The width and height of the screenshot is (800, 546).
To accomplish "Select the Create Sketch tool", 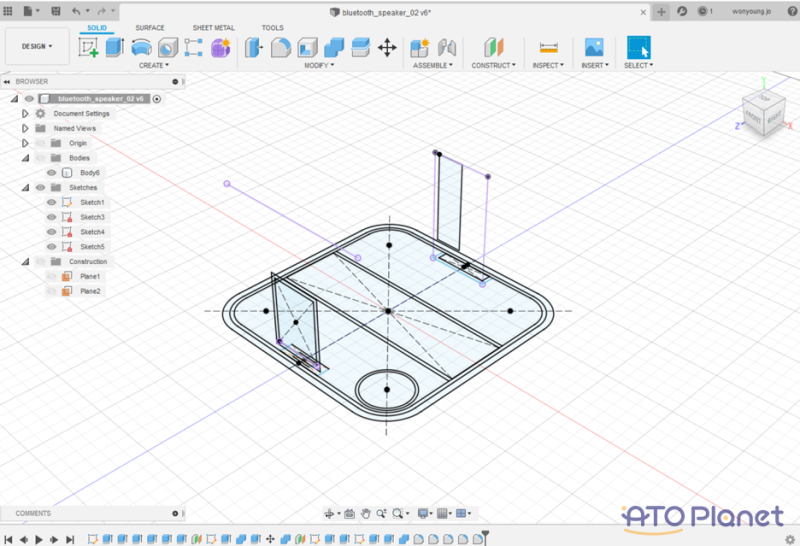I will (x=88, y=47).
